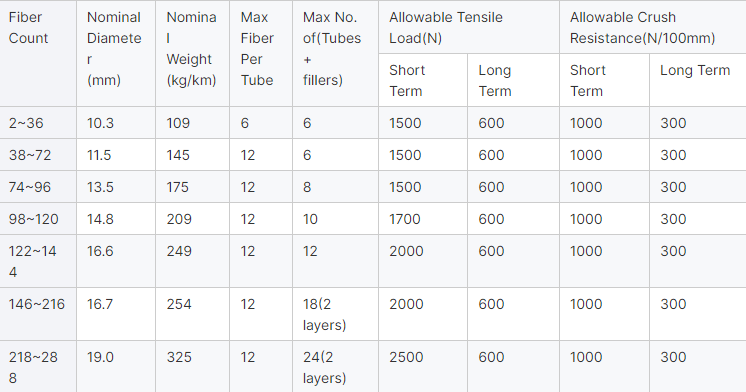Screen dimensions: 746x392
Task: Click the 18(2 layers) tubes cell
Action: (x=335, y=314)
